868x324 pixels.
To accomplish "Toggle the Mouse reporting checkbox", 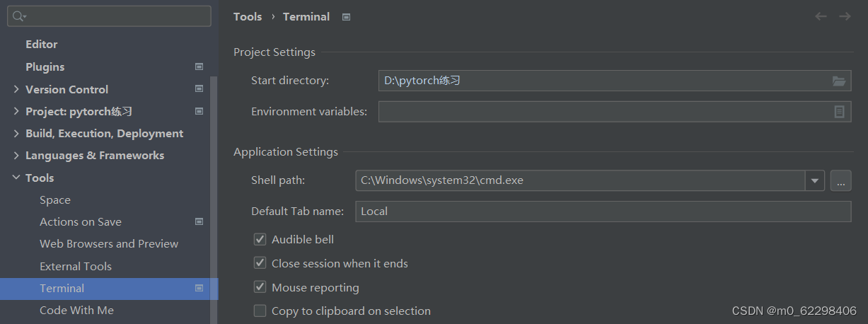I will click(x=260, y=287).
